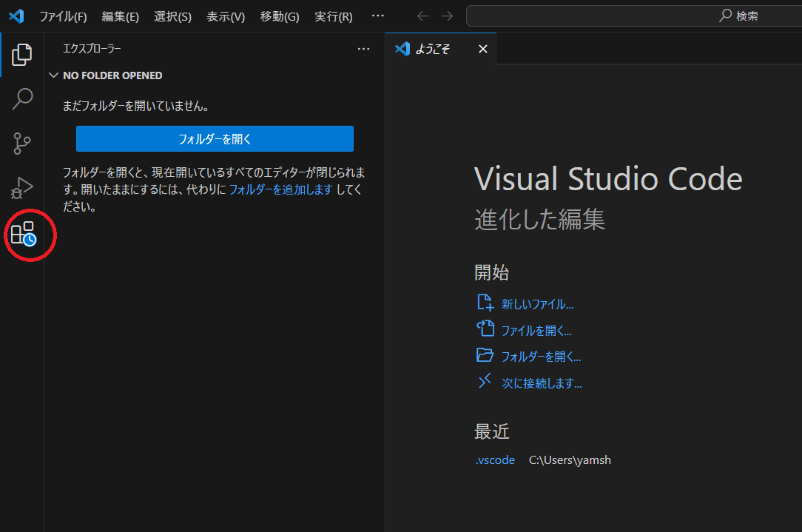The image size is (802, 532).
Task: Open Explorer panel more actions menu
Action: (364, 49)
